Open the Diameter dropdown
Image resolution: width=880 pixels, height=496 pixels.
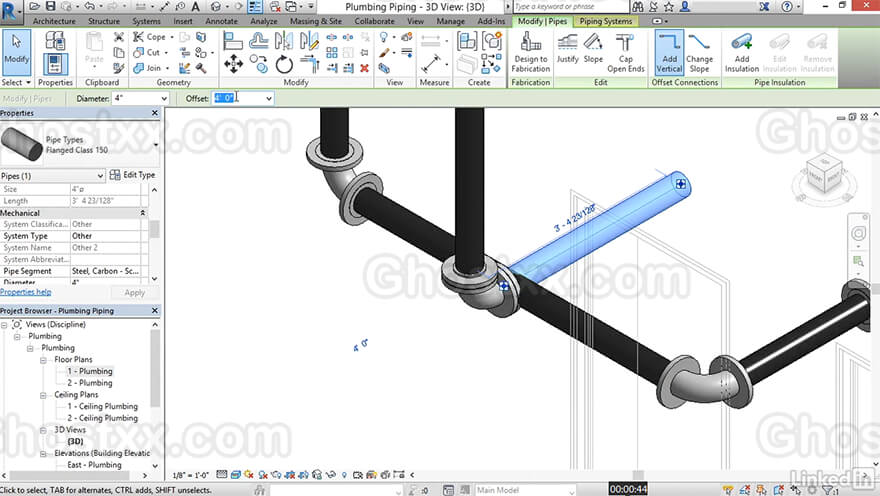[164, 99]
